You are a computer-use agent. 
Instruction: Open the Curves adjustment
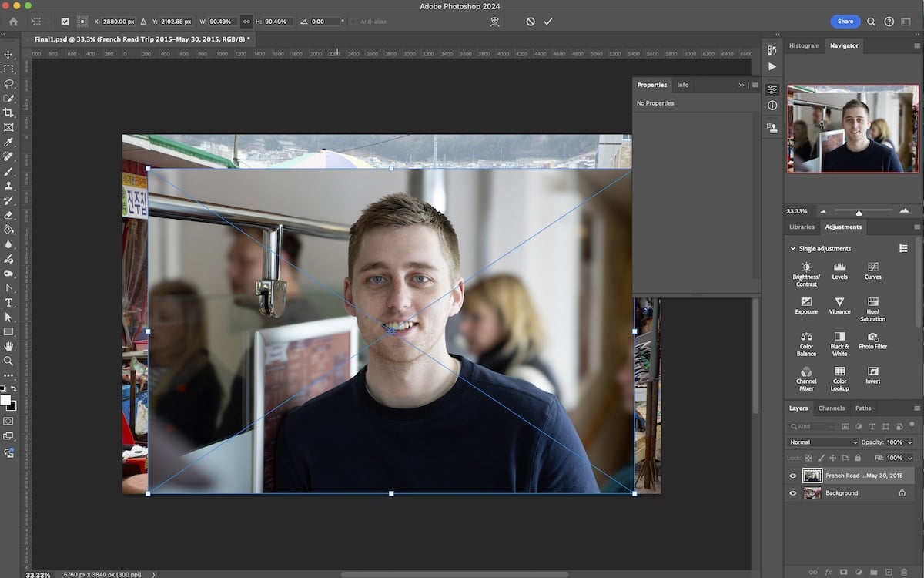[x=872, y=267]
